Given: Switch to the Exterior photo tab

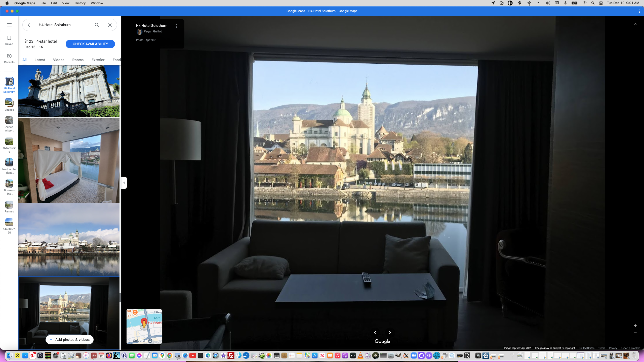Looking at the screenshot, I should [98, 60].
